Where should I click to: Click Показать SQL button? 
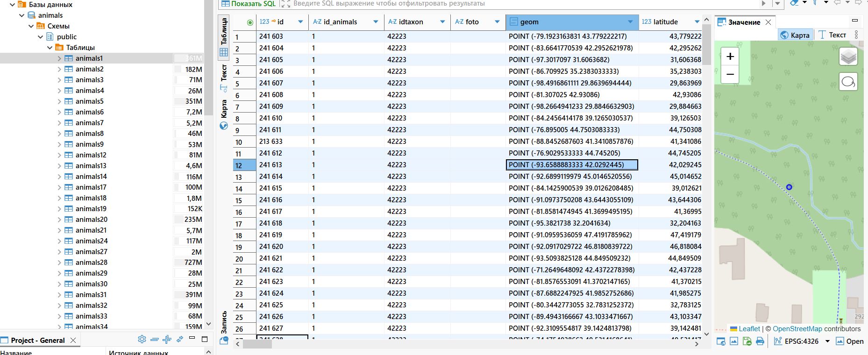(249, 3)
